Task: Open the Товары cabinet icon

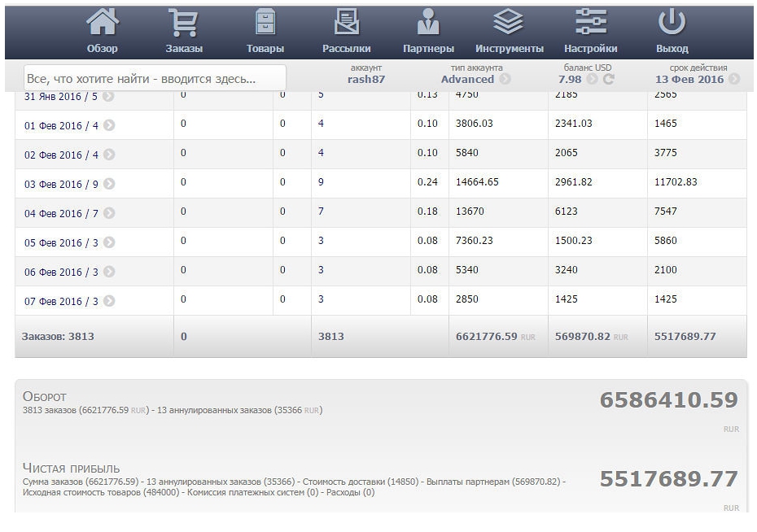Action: click(x=265, y=23)
